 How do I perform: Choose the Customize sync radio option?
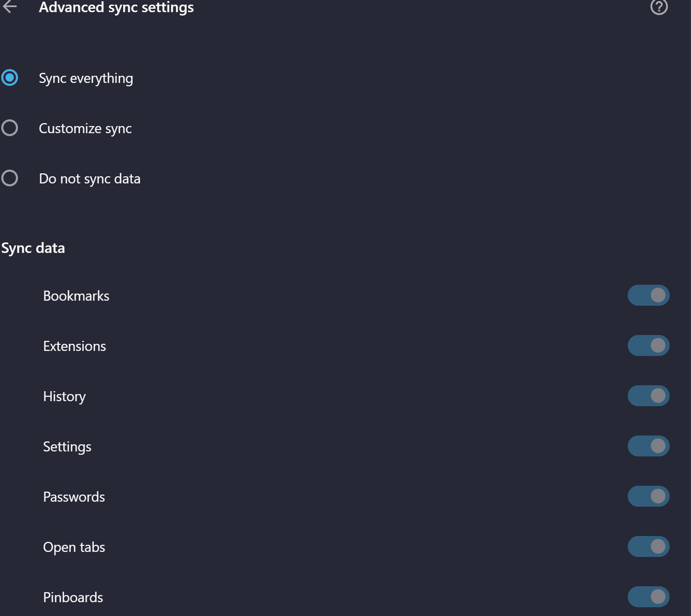click(10, 128)
